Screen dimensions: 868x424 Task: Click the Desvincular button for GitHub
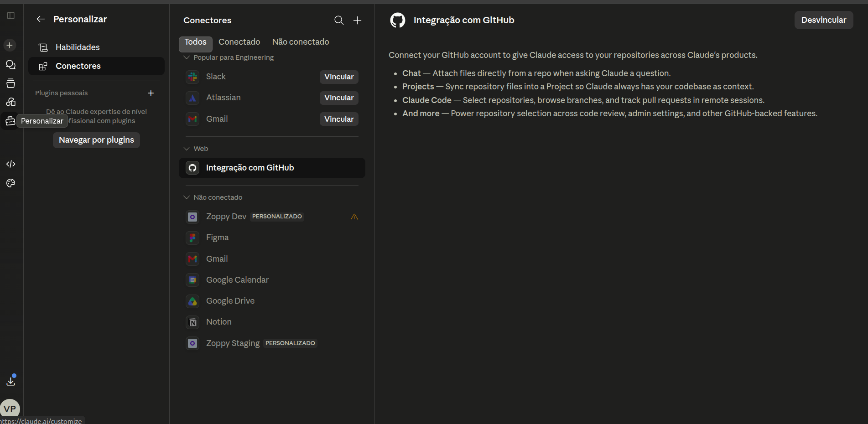tap(824, 20)
